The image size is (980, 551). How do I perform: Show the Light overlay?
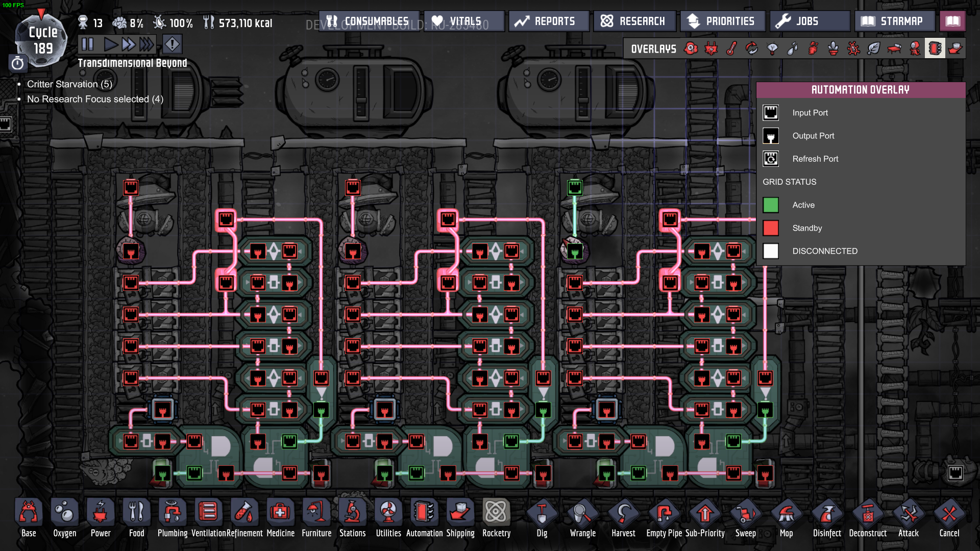tap(772, 49)
